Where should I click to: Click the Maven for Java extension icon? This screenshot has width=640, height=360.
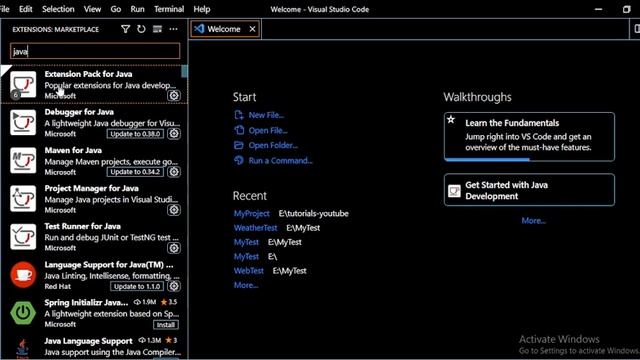click(x=23, y=160)
